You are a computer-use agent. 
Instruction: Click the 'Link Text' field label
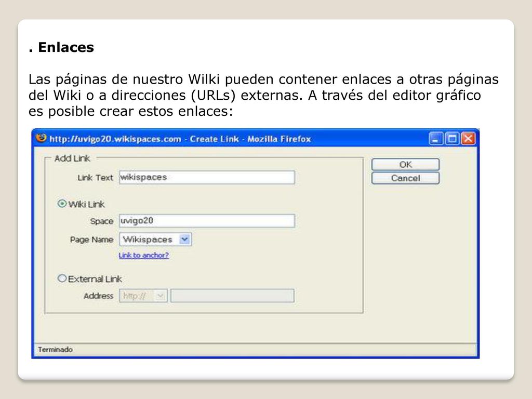pyautogui.click(x=95, y=178)
